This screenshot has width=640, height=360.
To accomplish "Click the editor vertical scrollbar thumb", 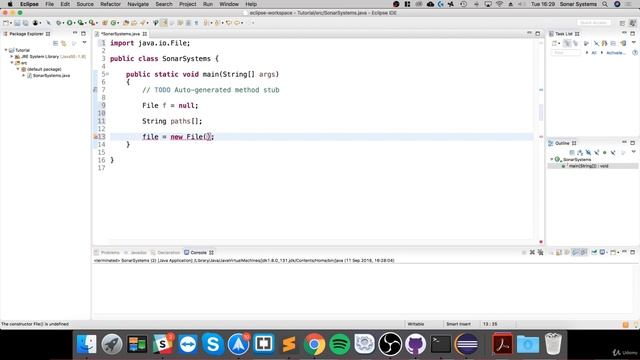I will coord(541,112).
